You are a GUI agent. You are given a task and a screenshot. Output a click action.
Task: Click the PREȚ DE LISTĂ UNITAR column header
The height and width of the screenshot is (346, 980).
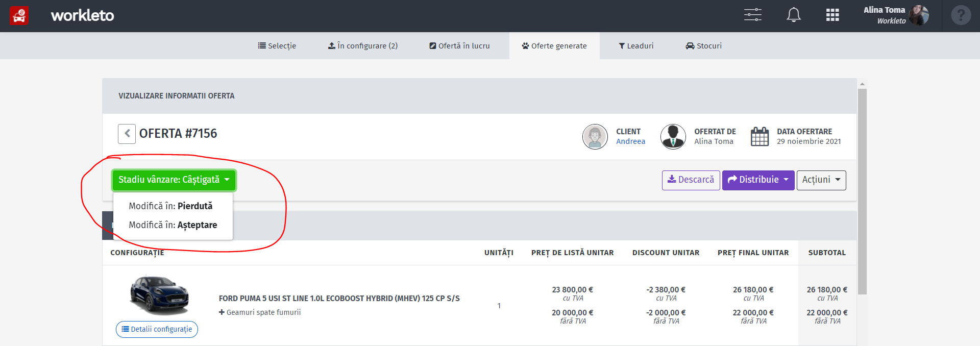(573, 253)
